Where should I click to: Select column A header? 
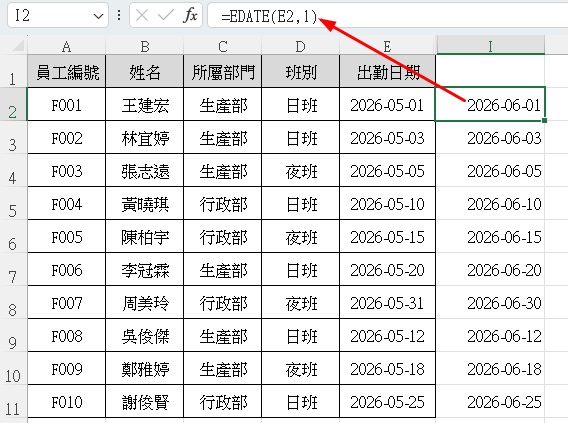66,46
